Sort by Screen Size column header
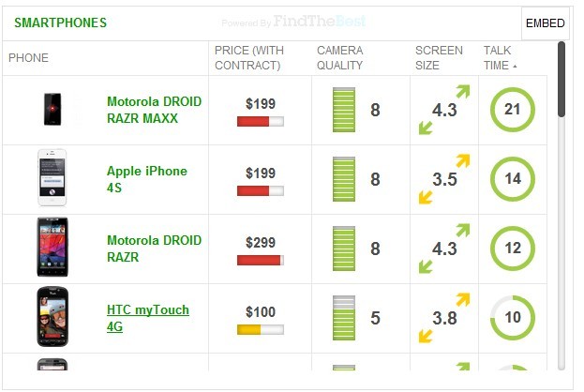 439,57
